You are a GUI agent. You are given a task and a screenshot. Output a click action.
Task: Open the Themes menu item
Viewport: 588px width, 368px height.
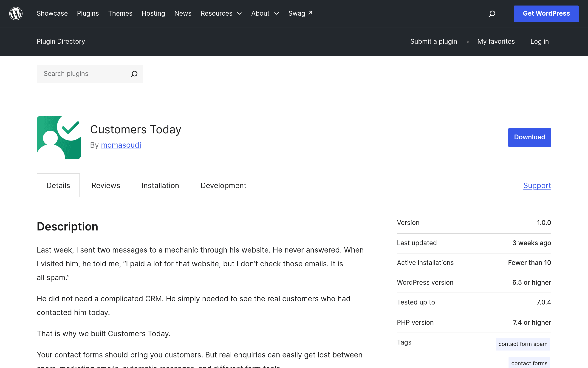(x=120, y=13)
